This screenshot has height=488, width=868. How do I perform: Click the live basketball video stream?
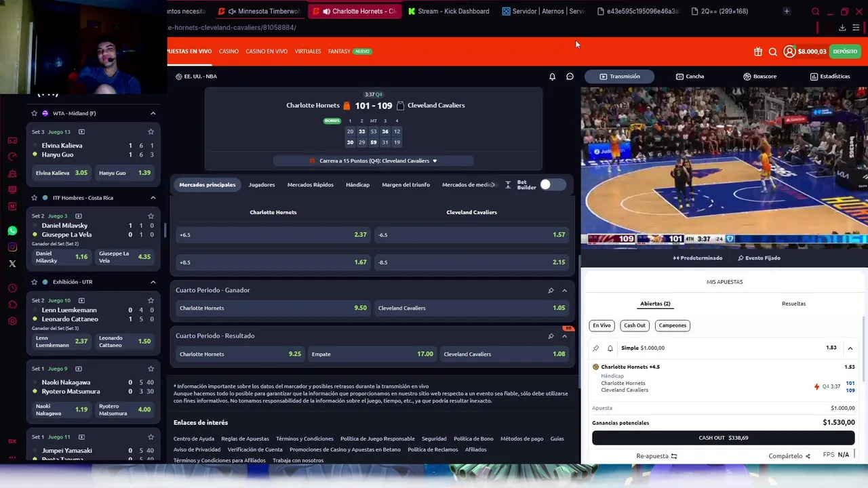724,166
